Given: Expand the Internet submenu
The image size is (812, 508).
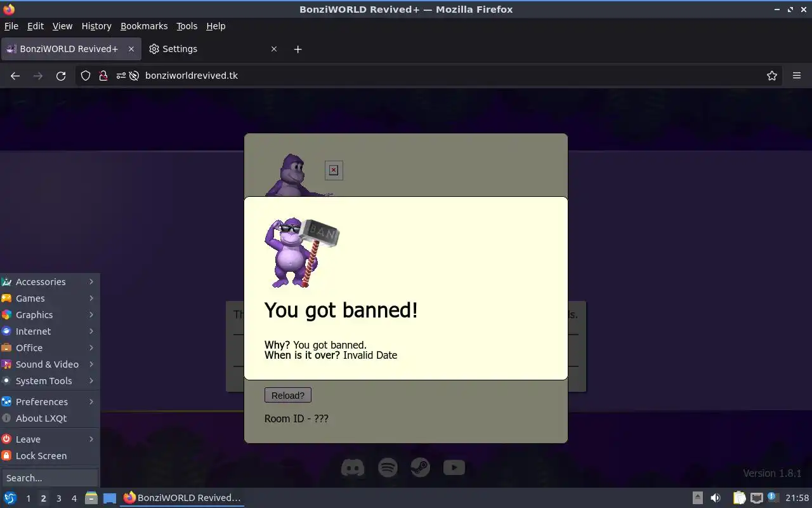Looking at the screenshot, I should [x=50, y=331].
